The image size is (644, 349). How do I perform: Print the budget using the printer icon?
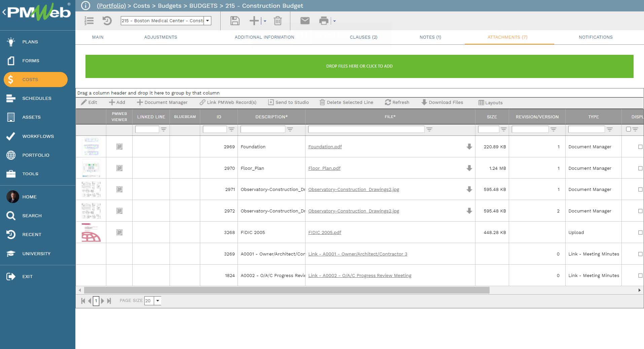click(x=324, y=21)
